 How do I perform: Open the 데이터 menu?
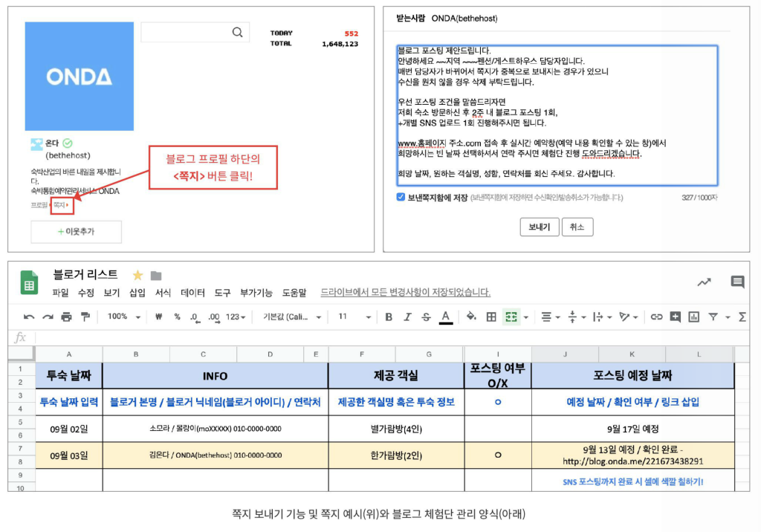[x=192, y=293]
